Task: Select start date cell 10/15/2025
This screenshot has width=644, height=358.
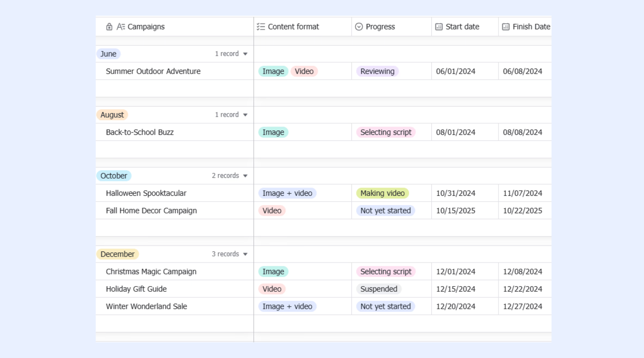Action: [465, 211]
